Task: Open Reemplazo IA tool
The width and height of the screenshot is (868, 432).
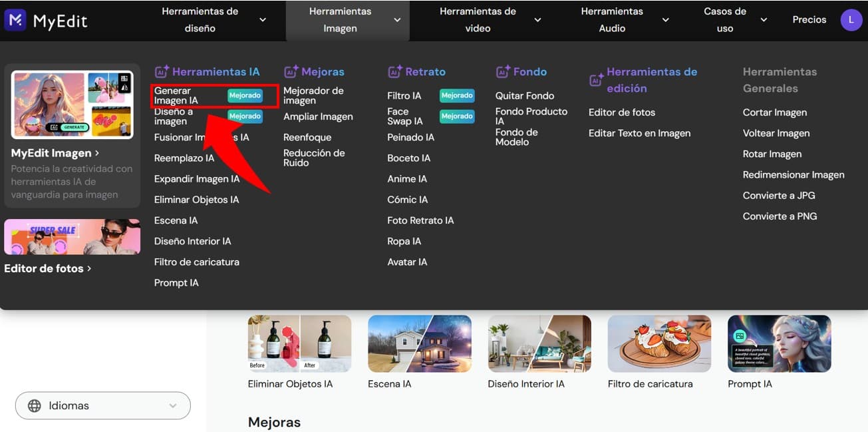Action: click(x=184, y=158)
